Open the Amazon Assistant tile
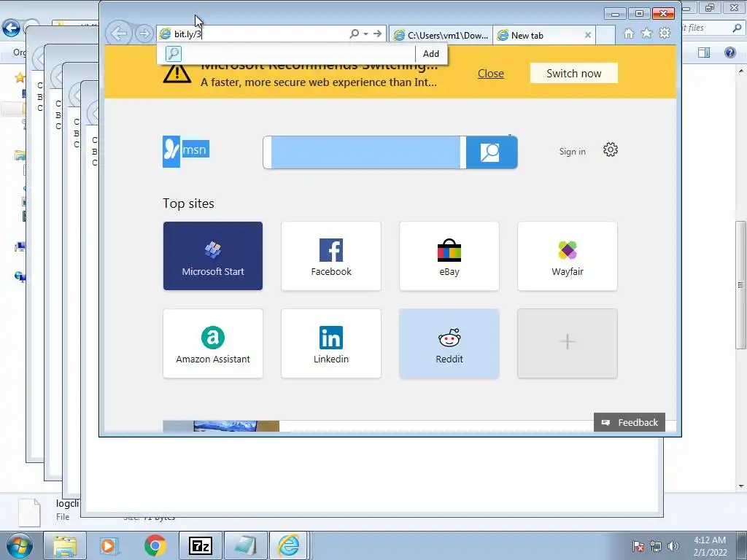 [213, 343]
